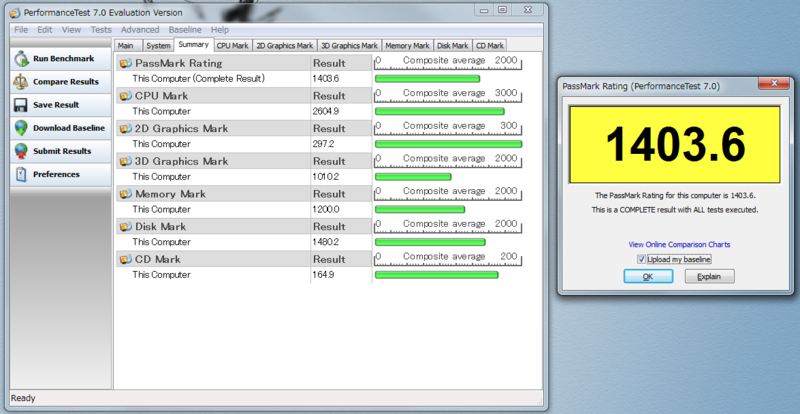Switch to the System tab
Image resolution: width=800 pixels, height=414 pixels.
tap(159, 45)
